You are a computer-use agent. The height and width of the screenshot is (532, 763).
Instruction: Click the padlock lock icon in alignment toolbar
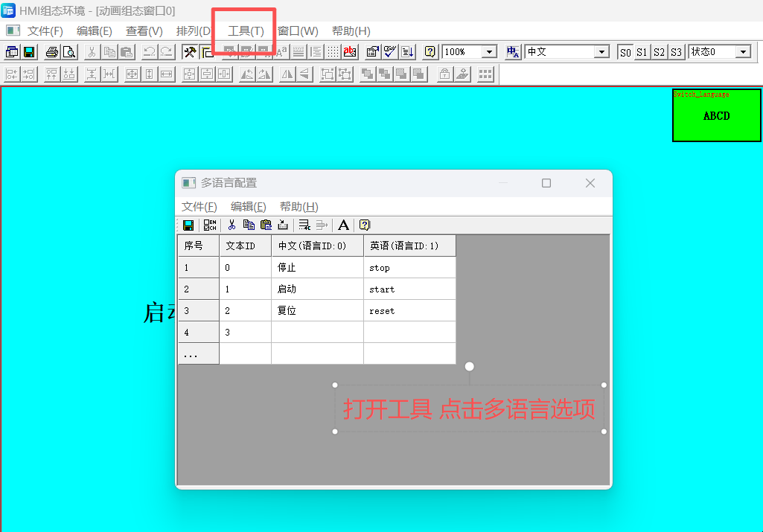tap(444, 74)
